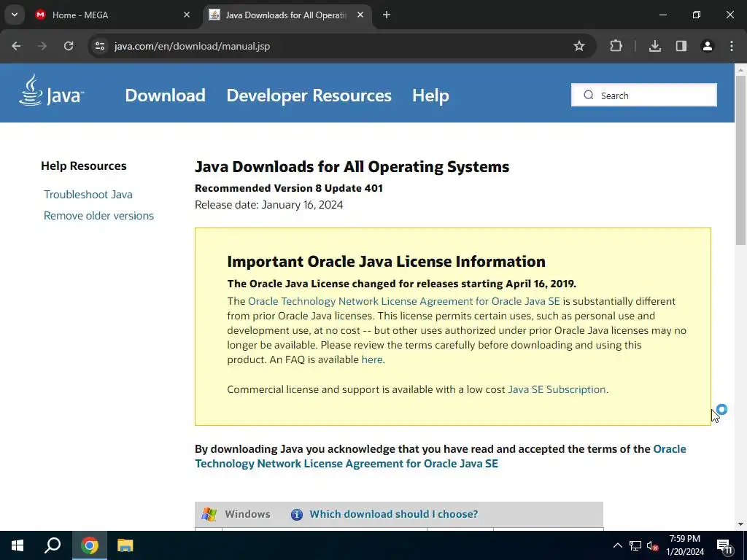This screenshot has height=560, width=747.
Task: Show hidden system tray icons
Action: (617, 545)
